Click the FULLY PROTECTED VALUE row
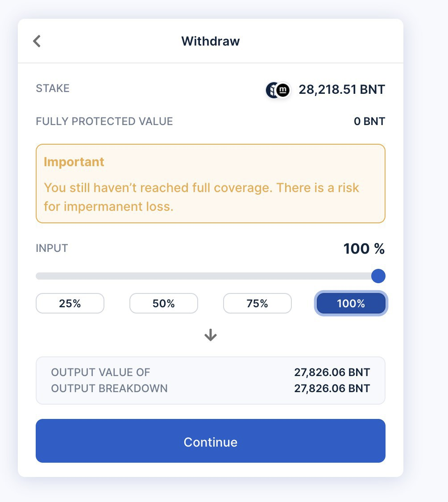 click(104, 121)
